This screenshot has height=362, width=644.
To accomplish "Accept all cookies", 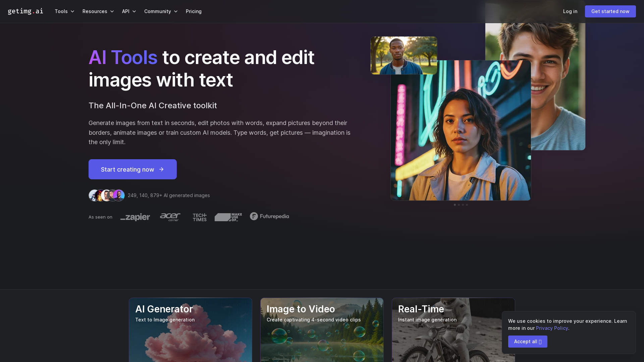I will (x=528, y=342).
